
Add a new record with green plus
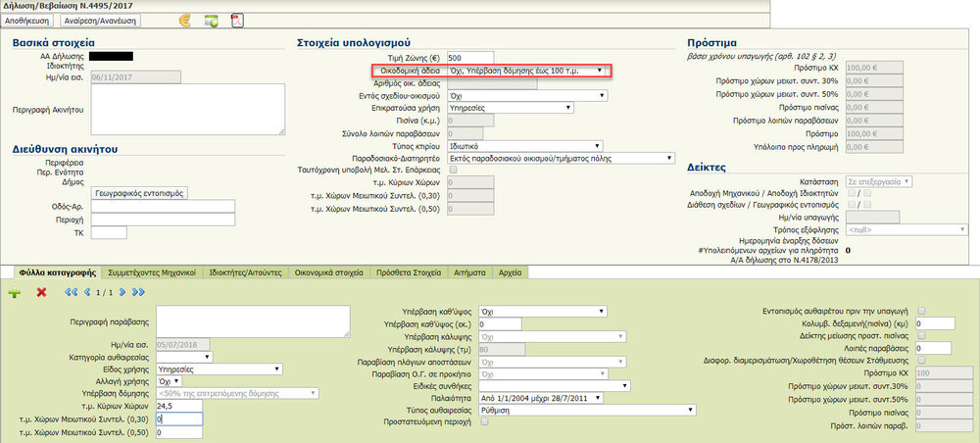[x=15, y=292]
